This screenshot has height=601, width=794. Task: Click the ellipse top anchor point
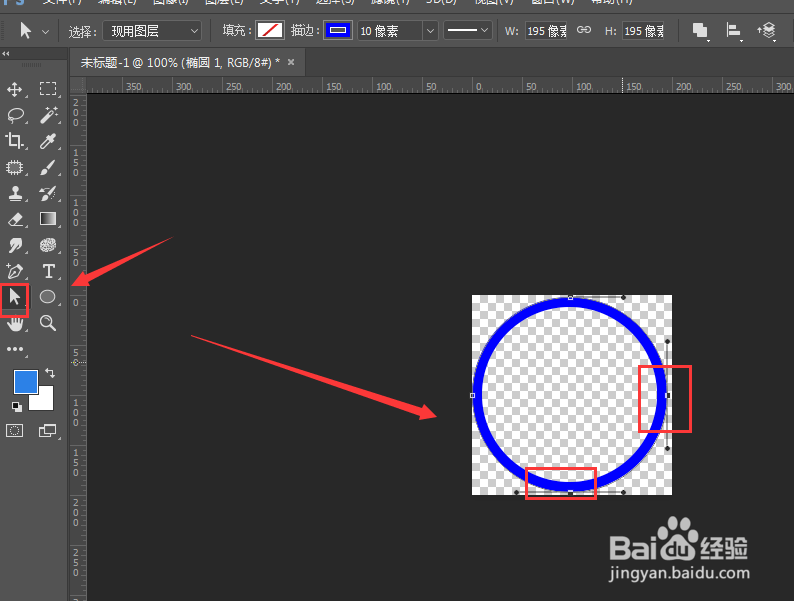[x=571, y=298]
